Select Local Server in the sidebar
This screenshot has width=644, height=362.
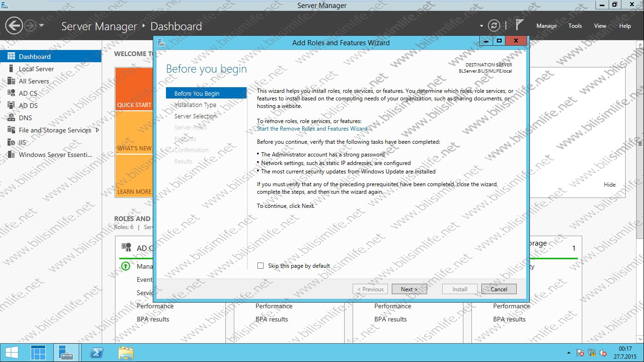pos(50,68)
